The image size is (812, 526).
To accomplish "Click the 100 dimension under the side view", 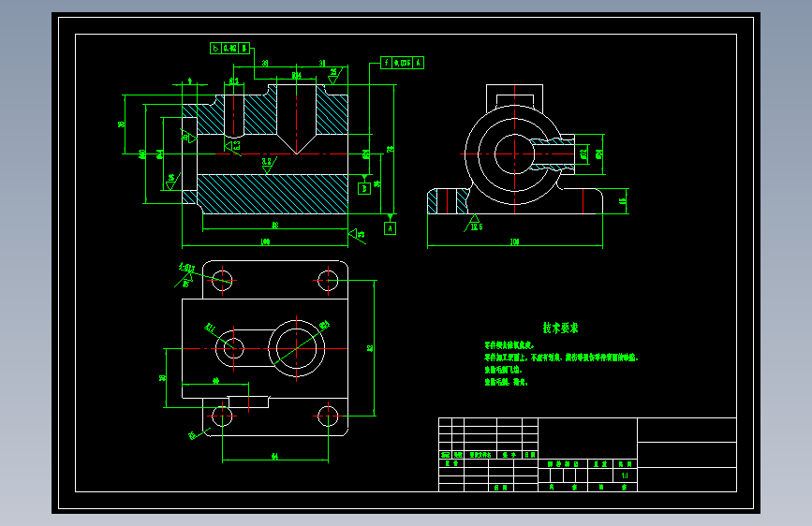I will click(514, 241).
